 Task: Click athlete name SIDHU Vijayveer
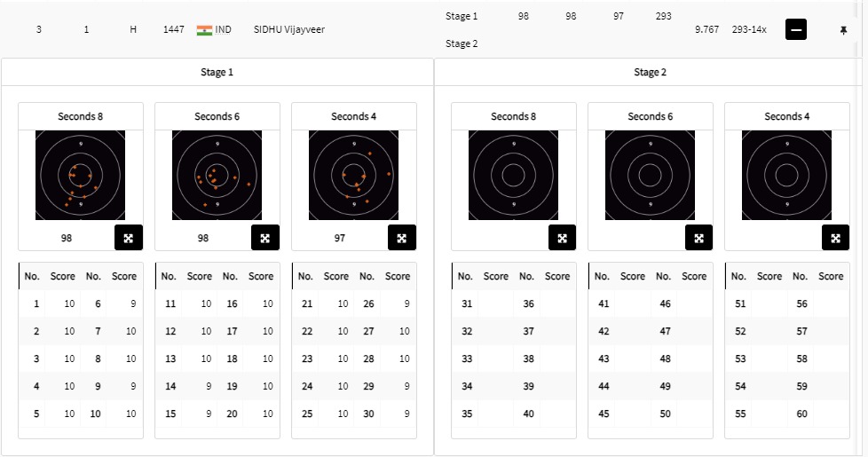[289, 30]
